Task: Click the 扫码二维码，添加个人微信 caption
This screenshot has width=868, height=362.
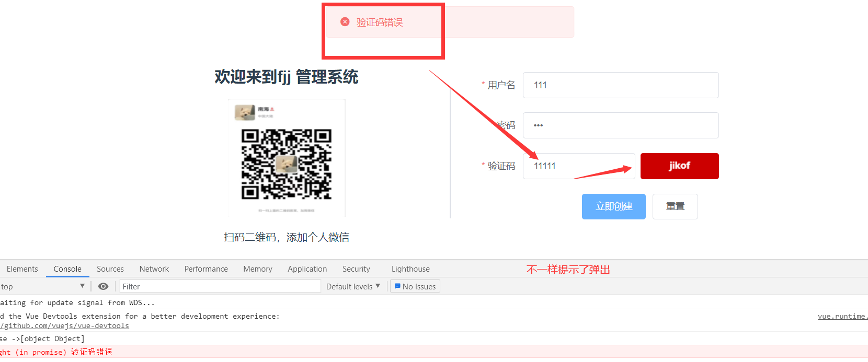Action: [x=287, y=237]
